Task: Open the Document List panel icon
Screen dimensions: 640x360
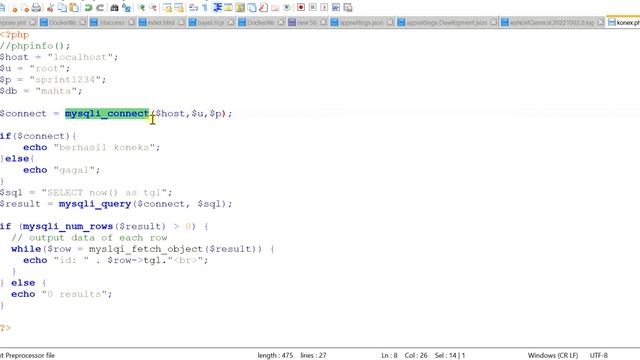Action: click(252, 8)
